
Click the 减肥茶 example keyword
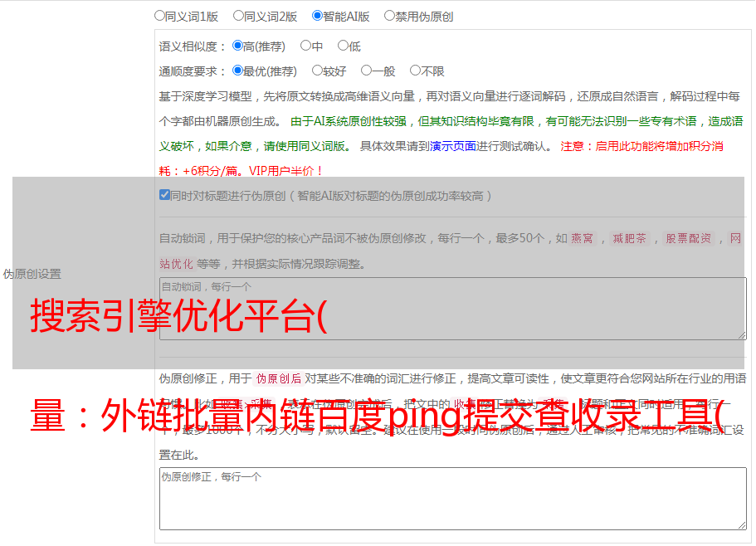click(629, 238)
